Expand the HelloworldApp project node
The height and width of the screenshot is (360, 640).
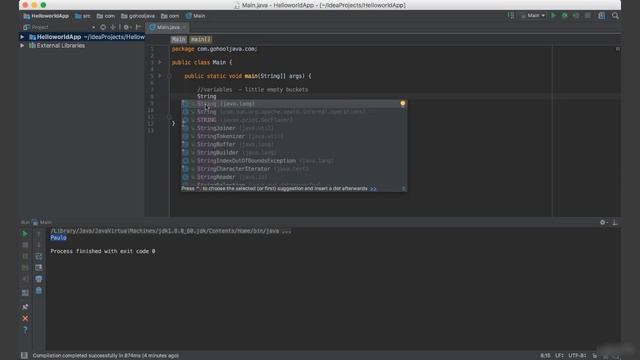[22, 37]
